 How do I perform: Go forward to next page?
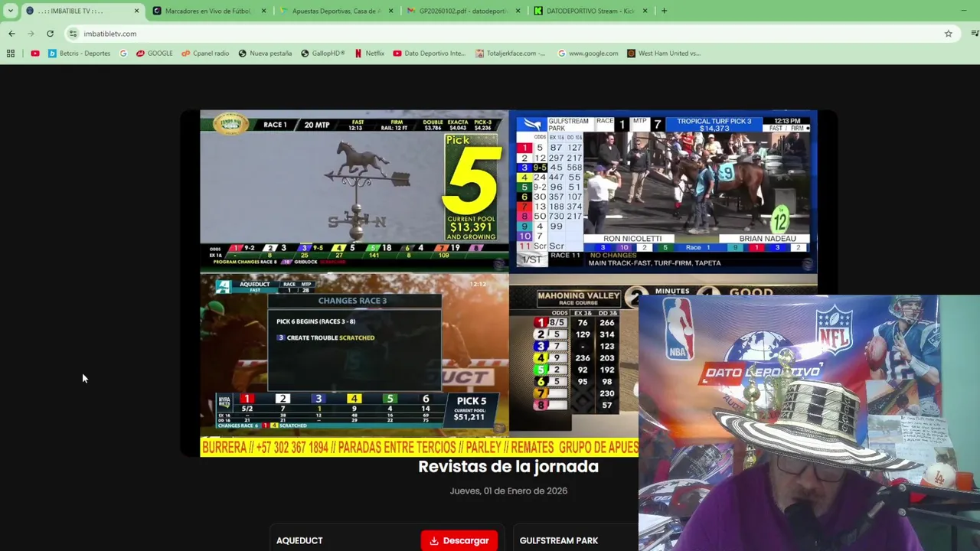coord(31,34)
